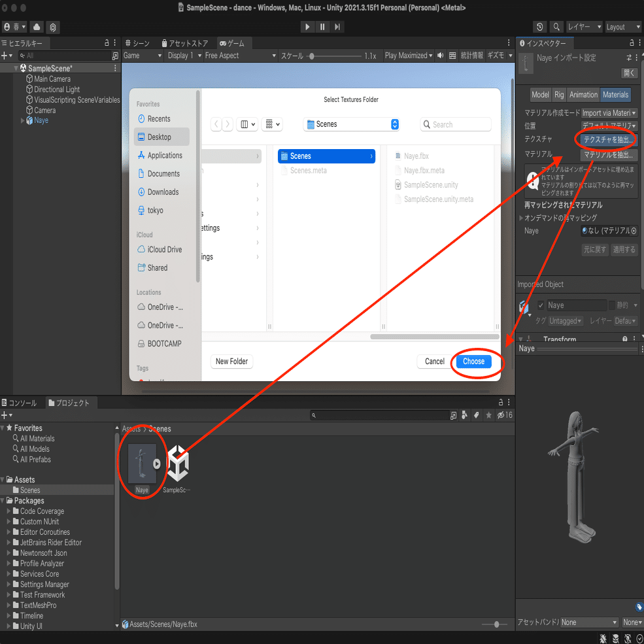Viewport: 644px width, 644px height.
Task: Open the column view options button
Action: coord(247,124)
